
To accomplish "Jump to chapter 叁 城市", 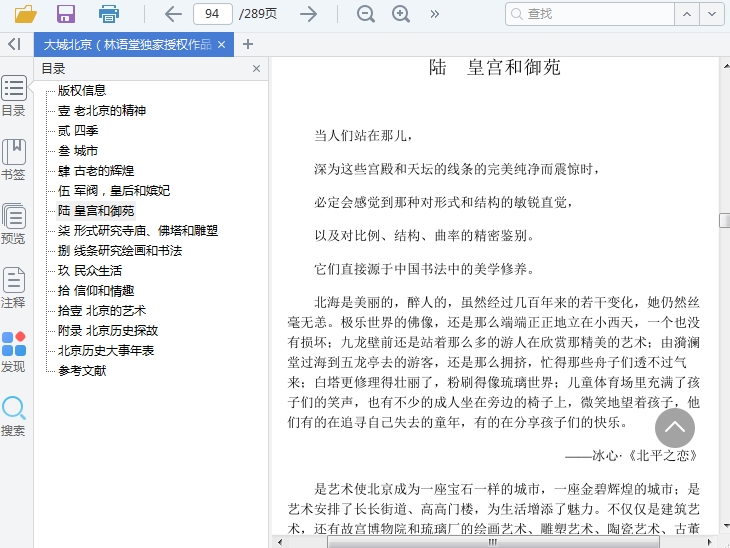I will (x=78, y=150).
